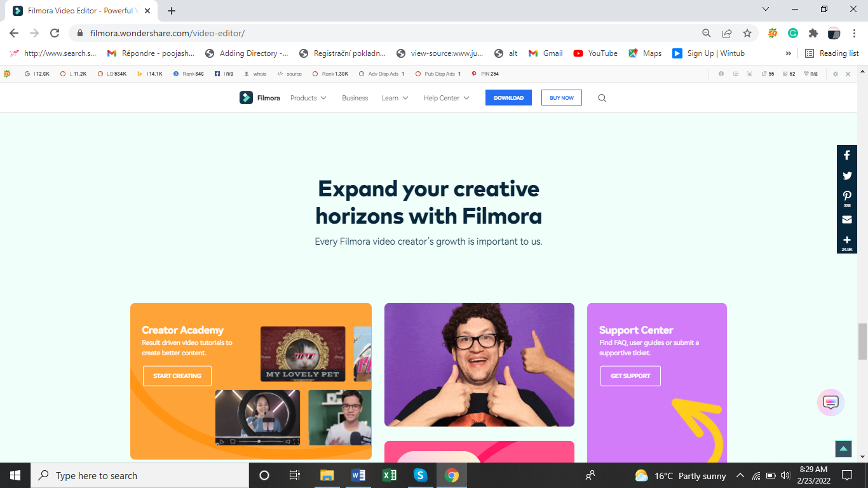Viewport: 868px width, 488px height.
Task: Show hidden bookmarks with the double chevron
Action: (x=789, y=53)
